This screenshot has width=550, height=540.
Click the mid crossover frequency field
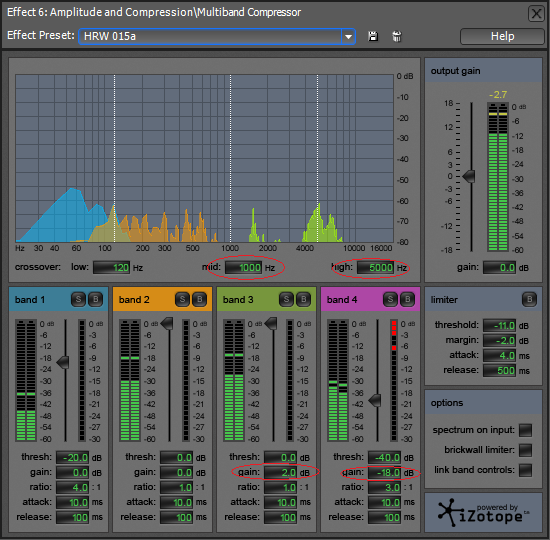(243, 268)
